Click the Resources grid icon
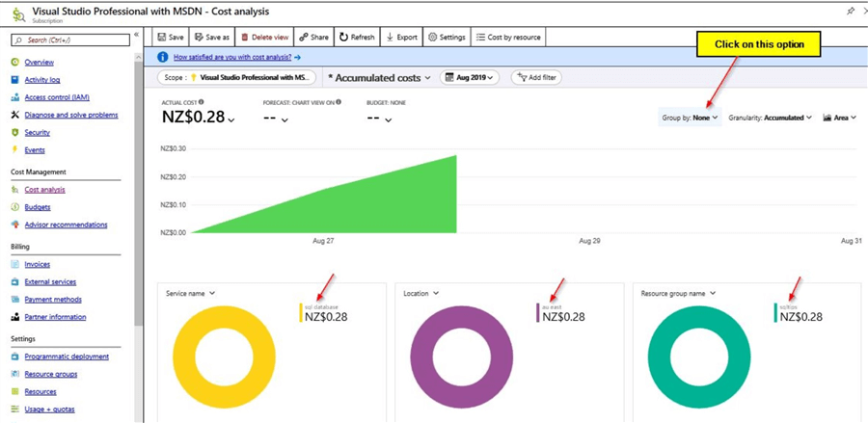Screen dimensions: 868x423 14,391
